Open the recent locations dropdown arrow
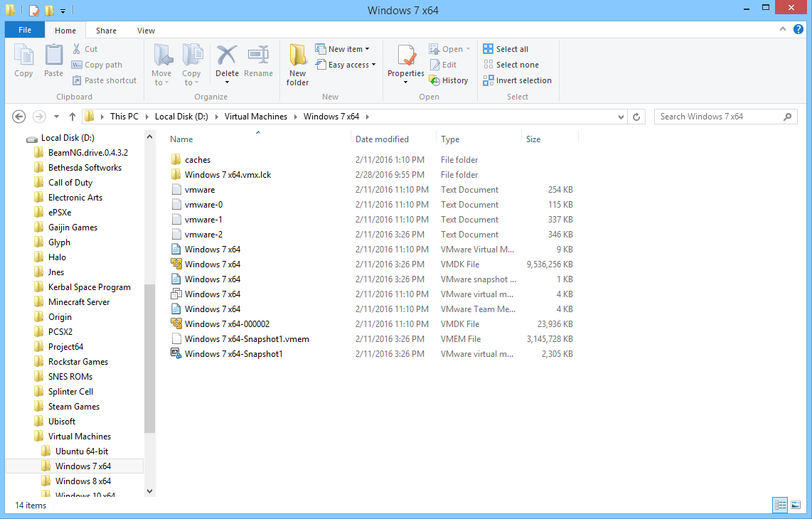This screenshot has height=519, width=812. [x=56, y=117]
